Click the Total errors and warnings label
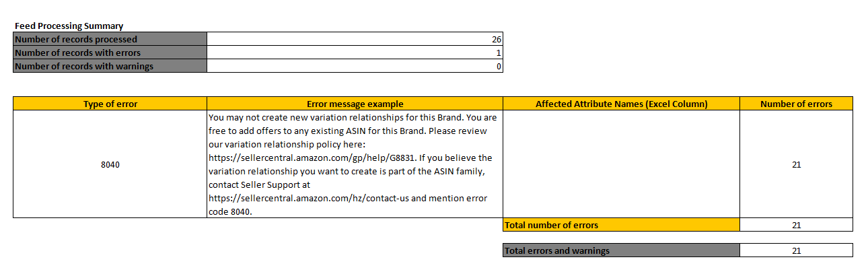Image resolution: width=868 pixels, height=274 pixels. point(621,250)
